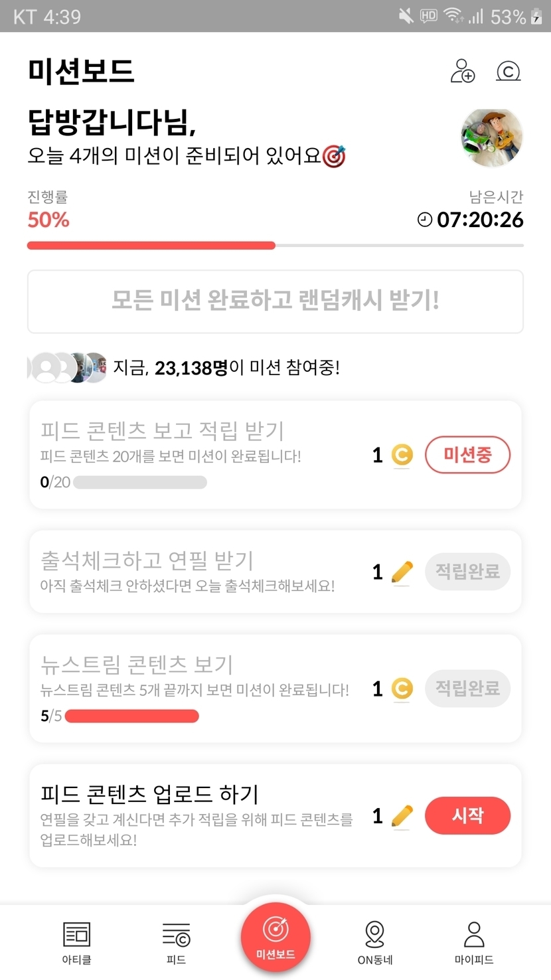Tap the coin icon for 뉴스트림 콘텐츠 보기
551x980 pixels.
(x=402, y=689)
